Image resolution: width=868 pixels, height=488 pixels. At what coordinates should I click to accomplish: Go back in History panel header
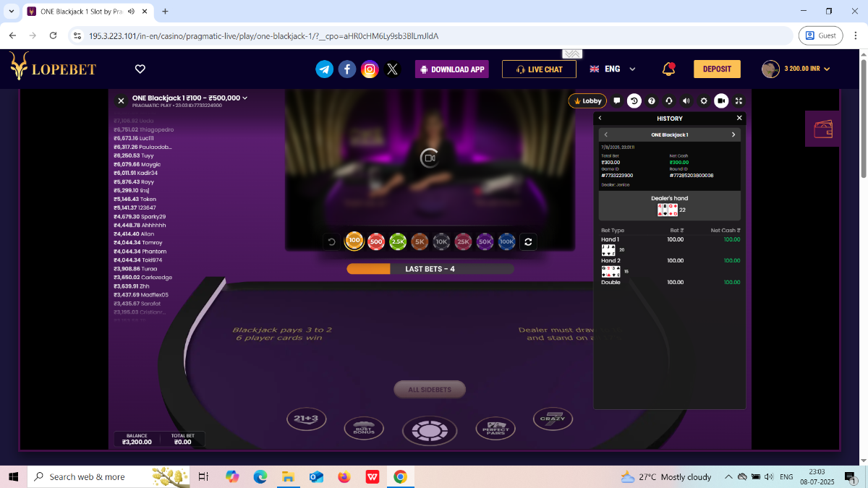pos(600,118)
